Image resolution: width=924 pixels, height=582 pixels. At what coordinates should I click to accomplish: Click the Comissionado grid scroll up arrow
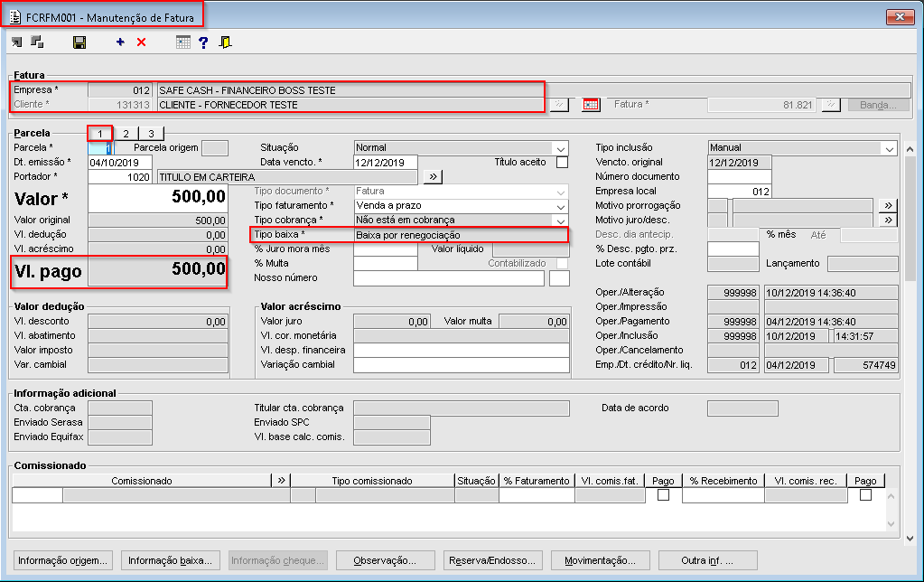click(891, 496)
